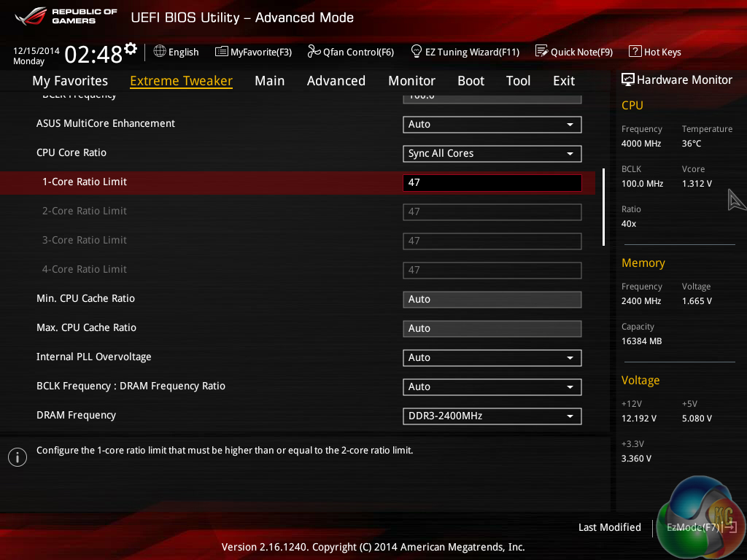Click the EZ Tuning Wizard lightbulb icon
Image resolution: width=747 pixels, height=560 pixels.
(417, 51)
